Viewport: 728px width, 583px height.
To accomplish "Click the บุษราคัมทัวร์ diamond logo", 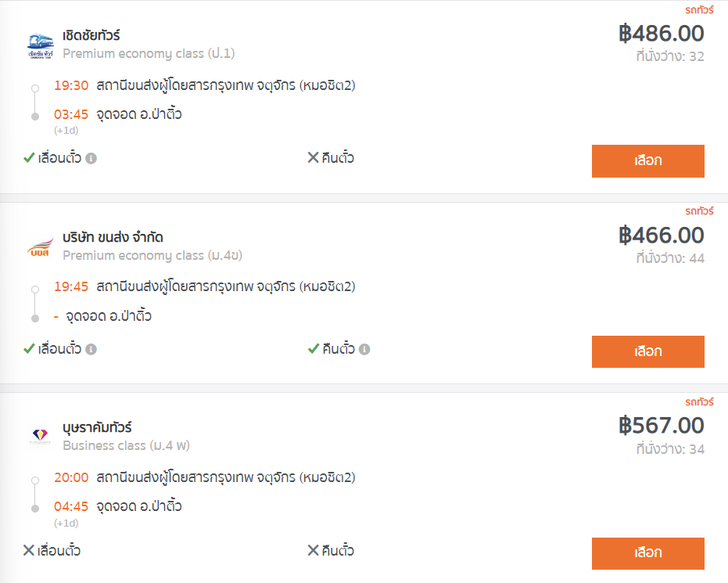I will coord(40,436).
